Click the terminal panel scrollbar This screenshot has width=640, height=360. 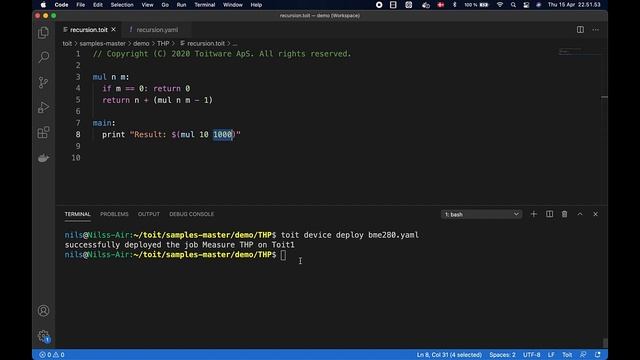[x=605, y=342]
